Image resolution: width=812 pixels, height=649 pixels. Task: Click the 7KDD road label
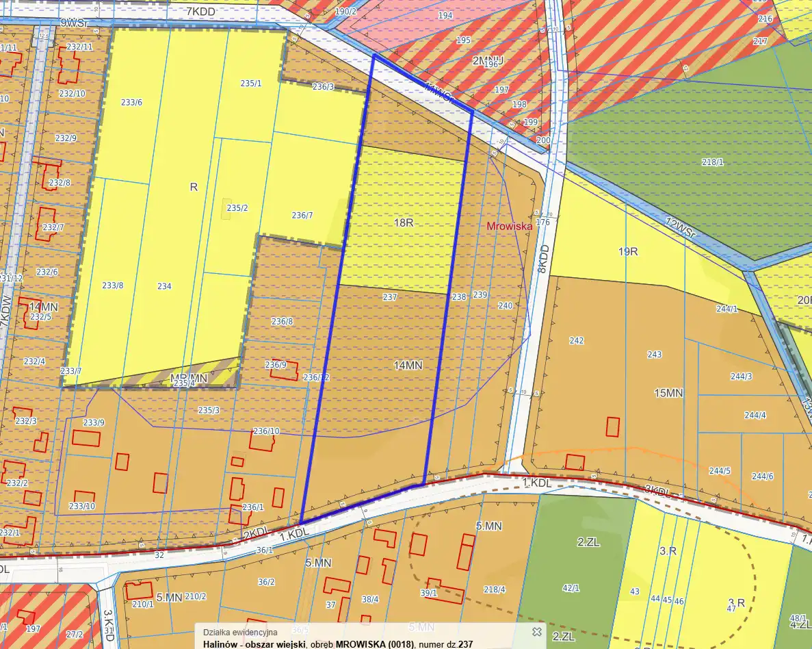pos(200,12)
